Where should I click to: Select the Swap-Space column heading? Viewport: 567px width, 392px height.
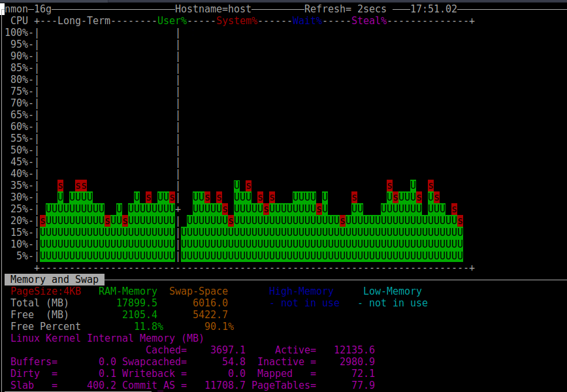click(x=199, y=291)
